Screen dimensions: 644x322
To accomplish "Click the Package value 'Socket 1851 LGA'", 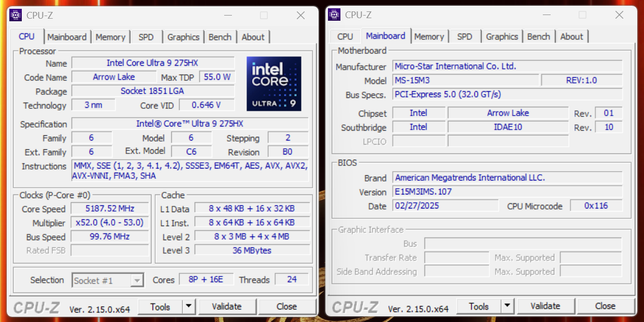I will pos(153,91).
